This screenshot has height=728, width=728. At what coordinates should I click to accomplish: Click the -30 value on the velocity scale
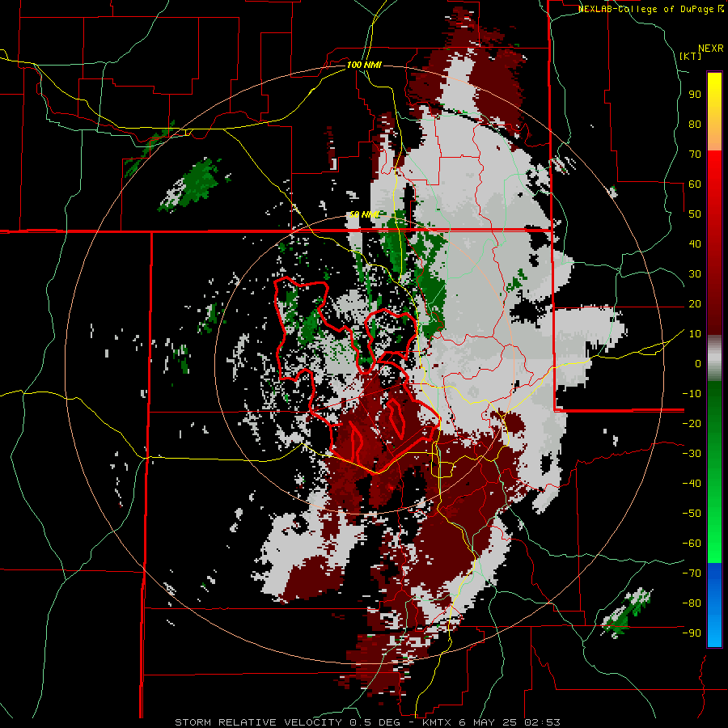pyautogui.click(x=692, y=454)
